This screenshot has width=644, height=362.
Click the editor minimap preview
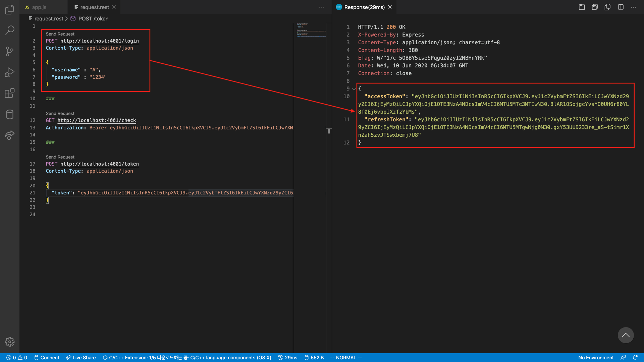(311, 30)
